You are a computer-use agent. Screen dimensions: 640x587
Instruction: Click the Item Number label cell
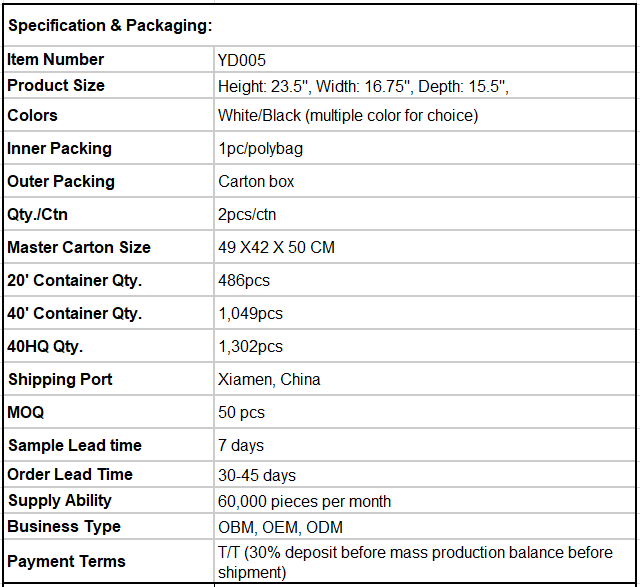click(109, 60)
